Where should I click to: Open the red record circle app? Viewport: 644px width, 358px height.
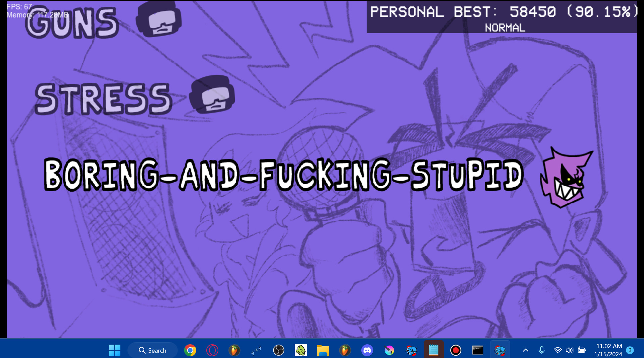[456, 350]
